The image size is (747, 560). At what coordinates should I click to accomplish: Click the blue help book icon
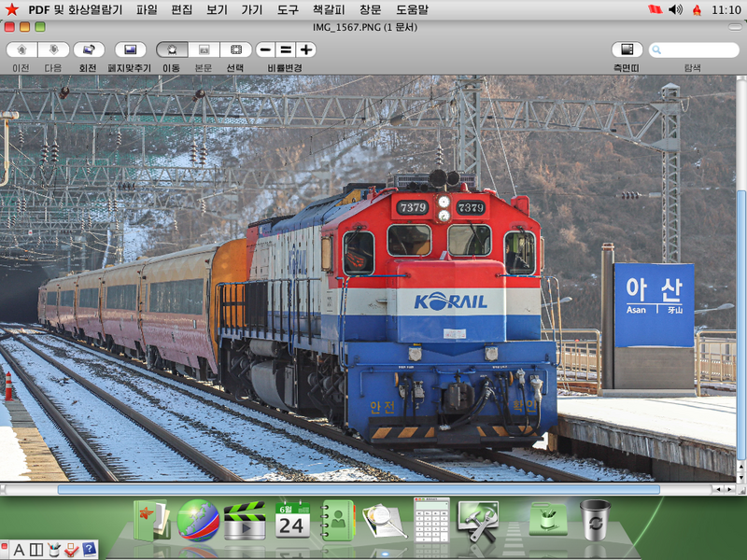89,550
